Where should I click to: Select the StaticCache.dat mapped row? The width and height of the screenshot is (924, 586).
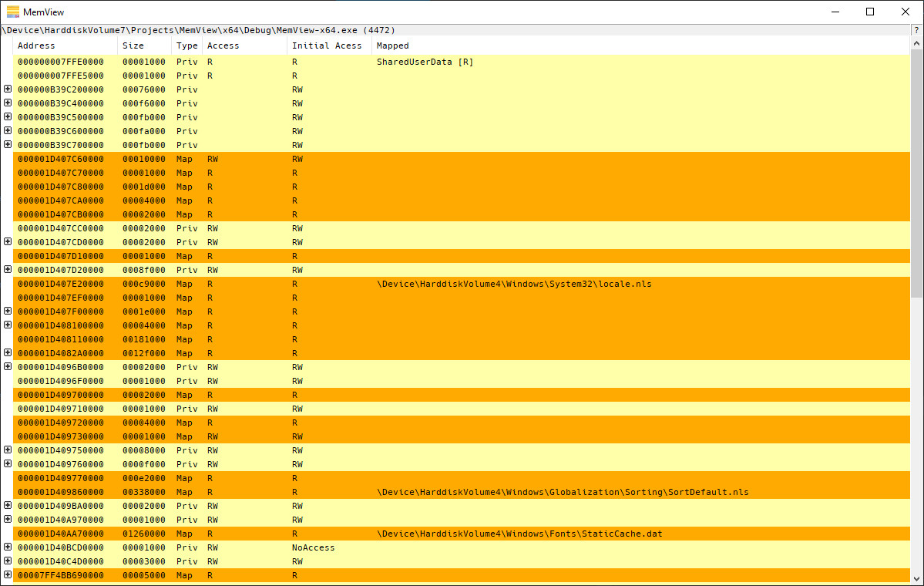tap(462, 534)
